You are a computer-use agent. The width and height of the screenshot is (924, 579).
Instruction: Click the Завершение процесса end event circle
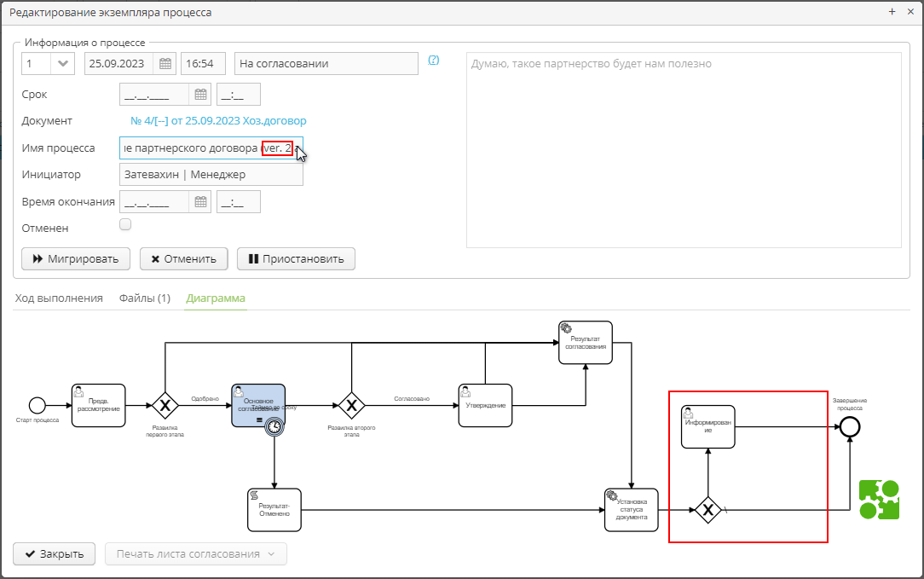pyautogui.click(x=849, y=426)
